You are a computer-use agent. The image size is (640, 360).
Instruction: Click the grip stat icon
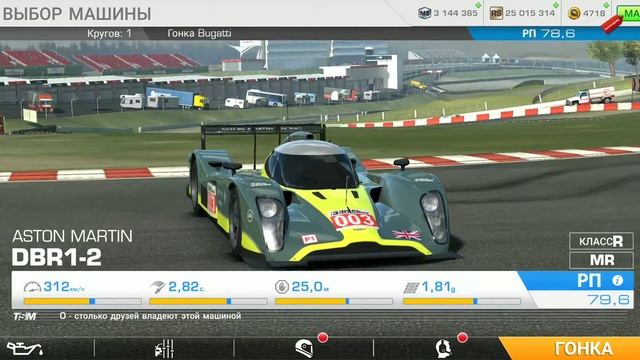pyautogui.click(x=411, y=287)
